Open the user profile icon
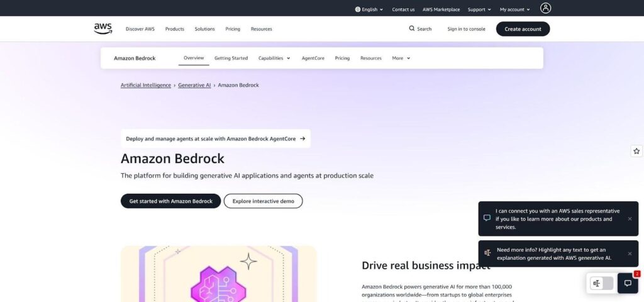This screenshot has height=302, width=644. 545,8
